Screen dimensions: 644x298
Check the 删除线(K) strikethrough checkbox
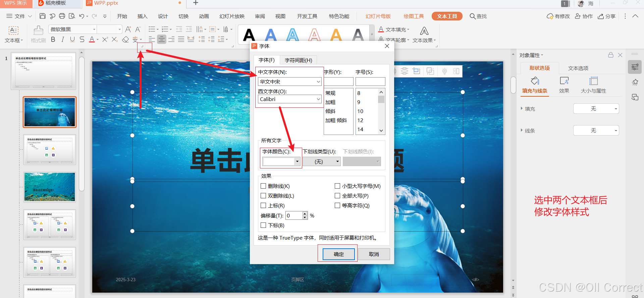pyautogui.click(x=263, y=186)
